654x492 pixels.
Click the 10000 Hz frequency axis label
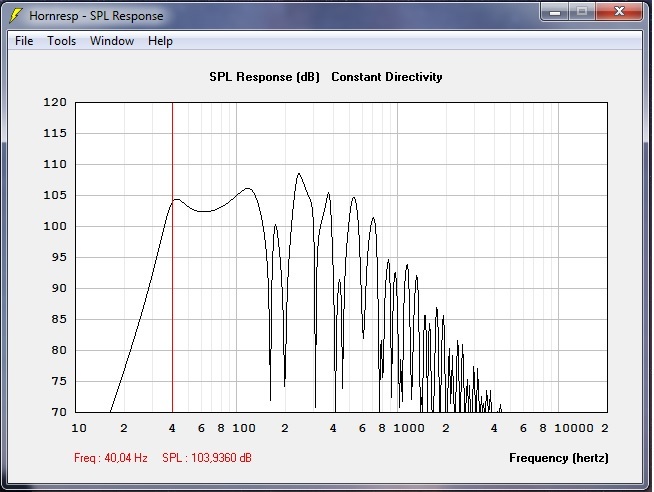[574, 428]
